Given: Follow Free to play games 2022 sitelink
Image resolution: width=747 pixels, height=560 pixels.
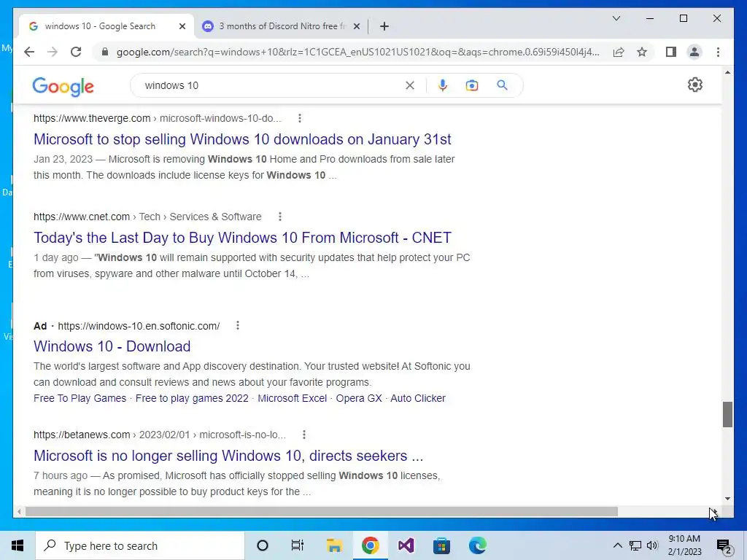Looking at the screenshot, I should [192, 398].
